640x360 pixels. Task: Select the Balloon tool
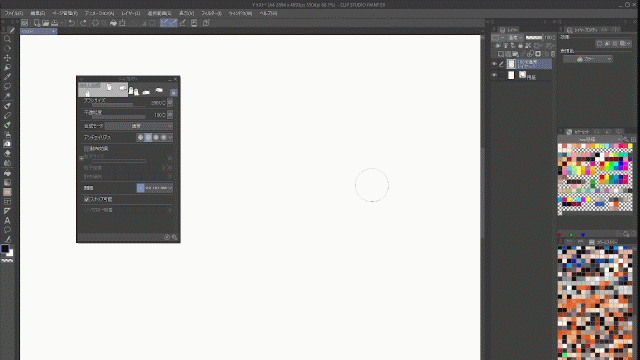(x=7, y=230)
